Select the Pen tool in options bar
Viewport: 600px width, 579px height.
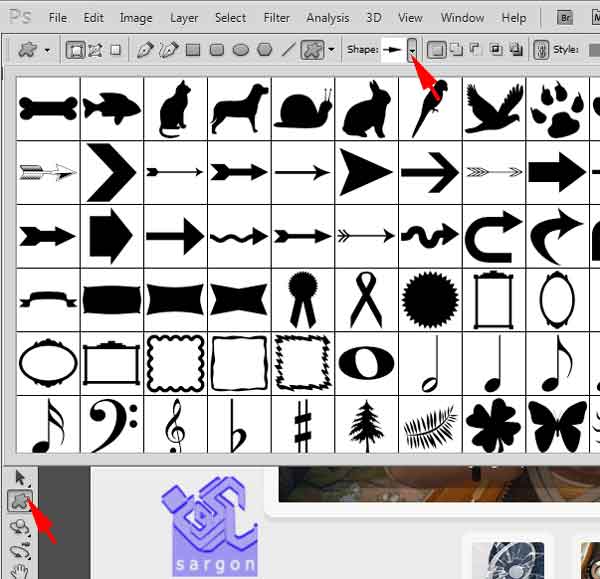point(145,49)
